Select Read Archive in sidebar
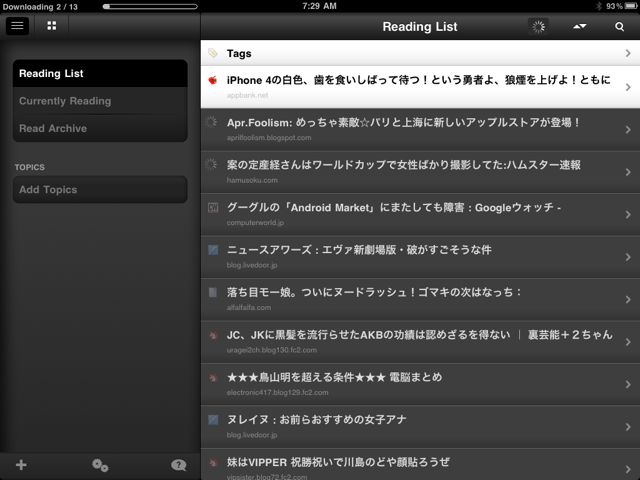Screen dimensions: 640x480 (x=100, y=128)
